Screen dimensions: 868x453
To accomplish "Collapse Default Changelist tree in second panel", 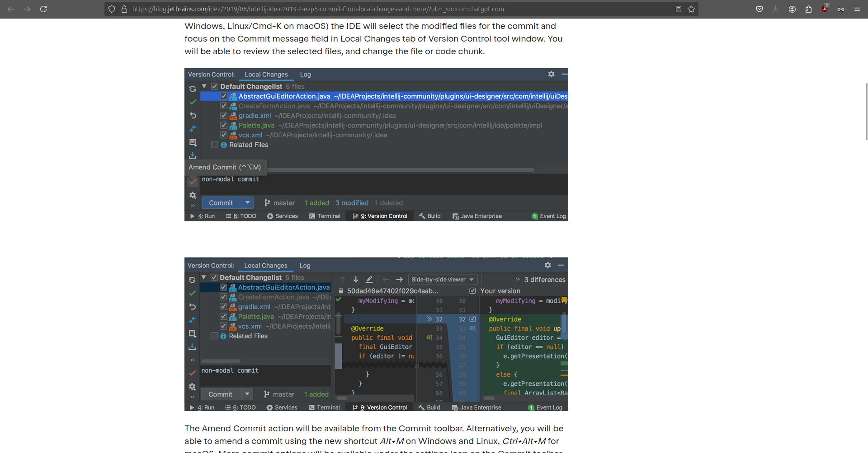I will [204, 277].
